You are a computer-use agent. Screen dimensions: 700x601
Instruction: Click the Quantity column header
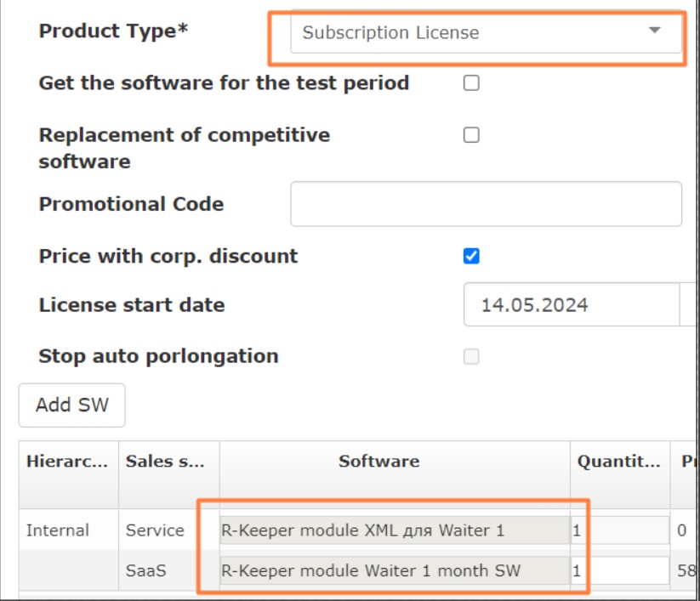coord(620,474)
